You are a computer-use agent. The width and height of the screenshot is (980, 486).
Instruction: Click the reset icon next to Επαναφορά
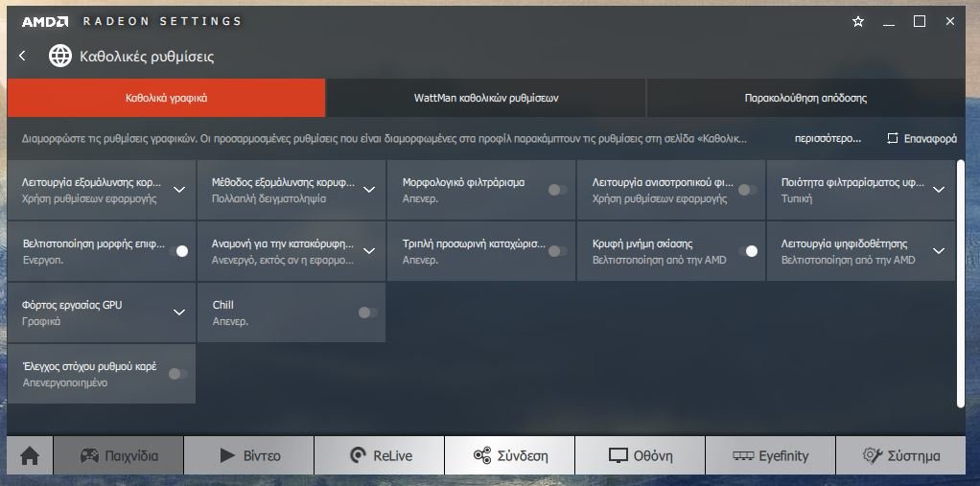click(893, 139)
